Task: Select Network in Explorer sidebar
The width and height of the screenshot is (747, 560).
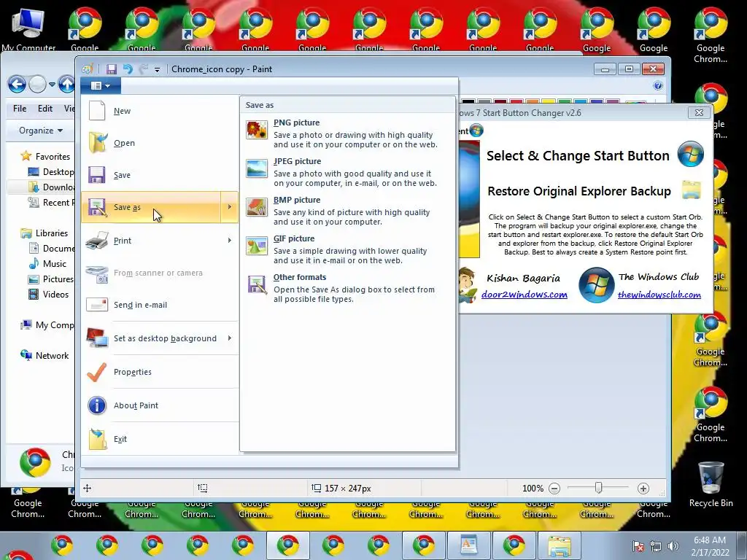Action: 52,356
